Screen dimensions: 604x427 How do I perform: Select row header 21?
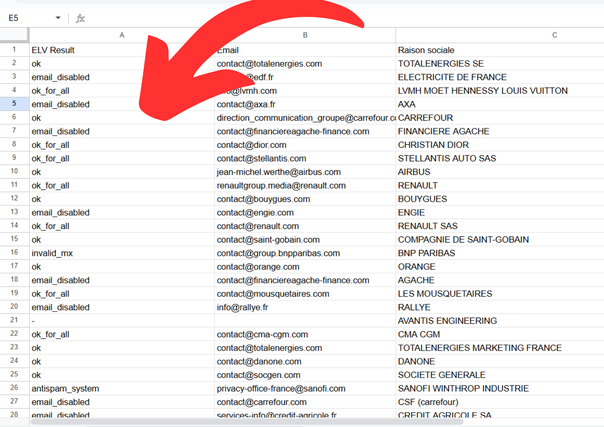click(14, 320)
